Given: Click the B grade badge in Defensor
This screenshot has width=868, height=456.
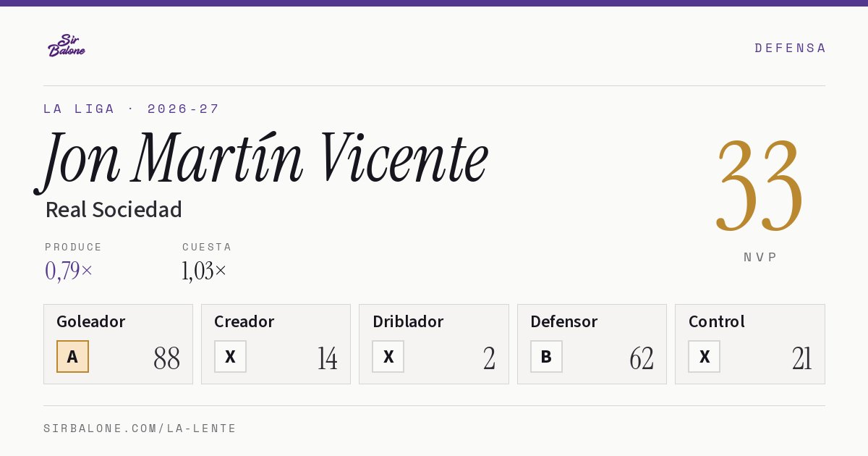Looking at the screenshot, I should (546, 357).
